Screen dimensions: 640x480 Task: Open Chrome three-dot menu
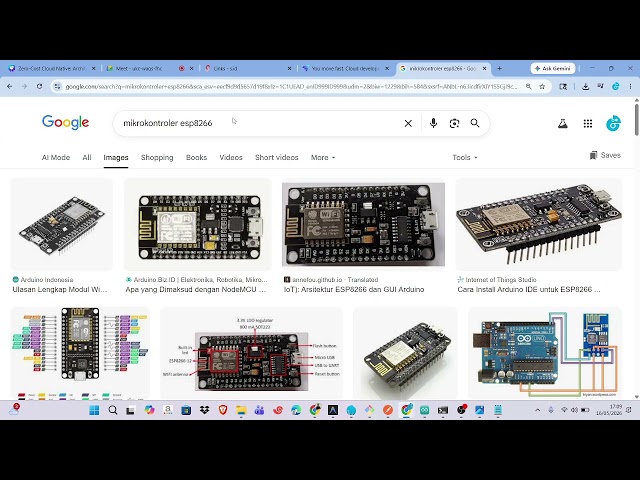coord(631,87)
